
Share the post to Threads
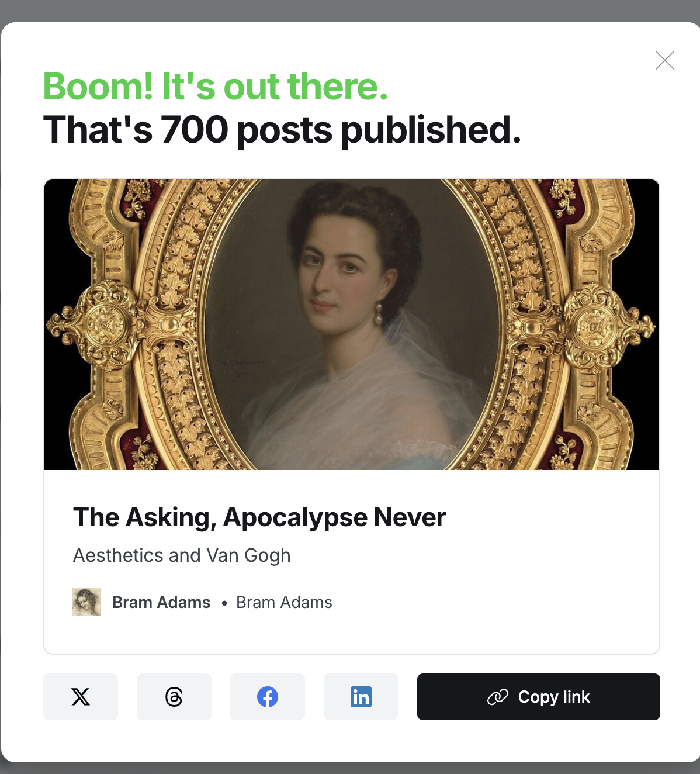tap(174, 697)
